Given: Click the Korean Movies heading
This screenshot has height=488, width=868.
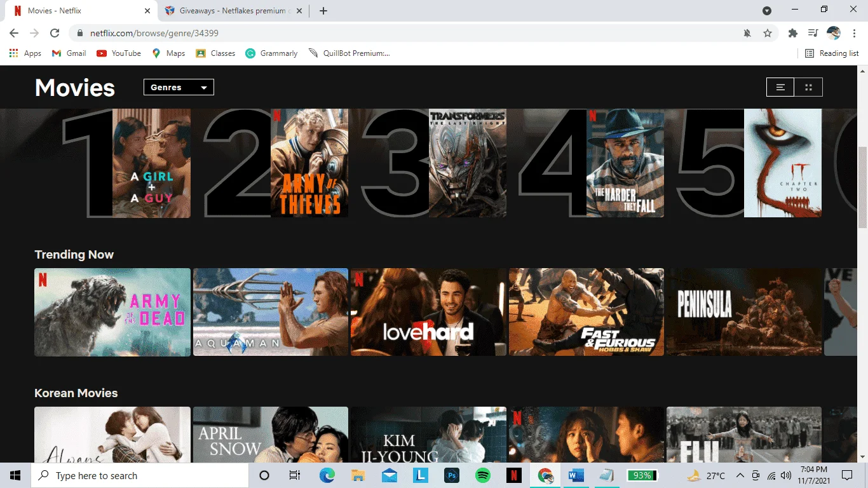Looking at the screenshot, I should pyautogui.click(x=76, y=393).
